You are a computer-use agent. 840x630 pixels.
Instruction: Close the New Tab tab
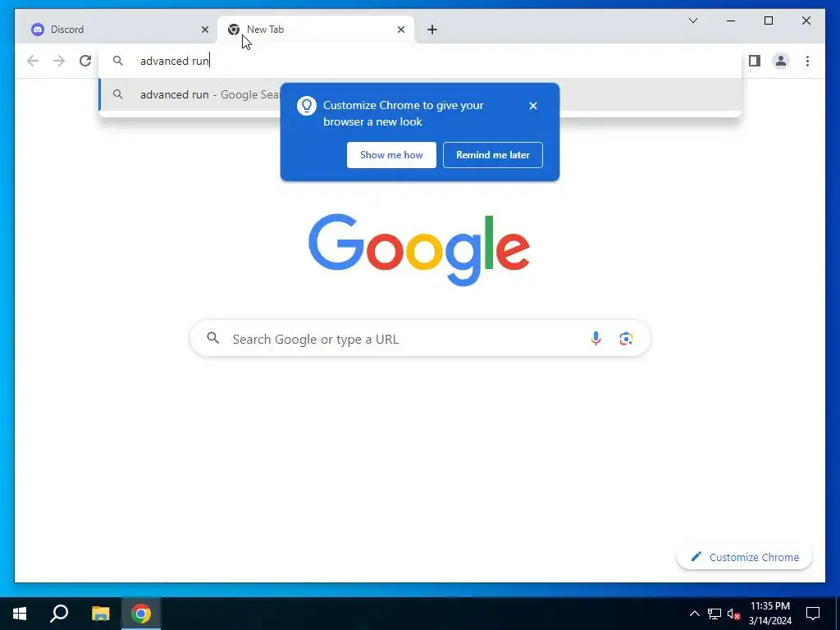coord(400,30)
